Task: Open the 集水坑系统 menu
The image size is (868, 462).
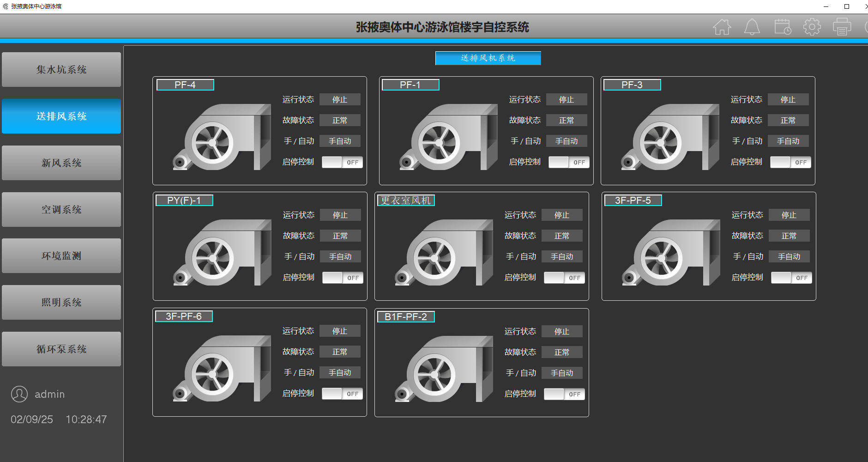Action: (x=61, y=70)
